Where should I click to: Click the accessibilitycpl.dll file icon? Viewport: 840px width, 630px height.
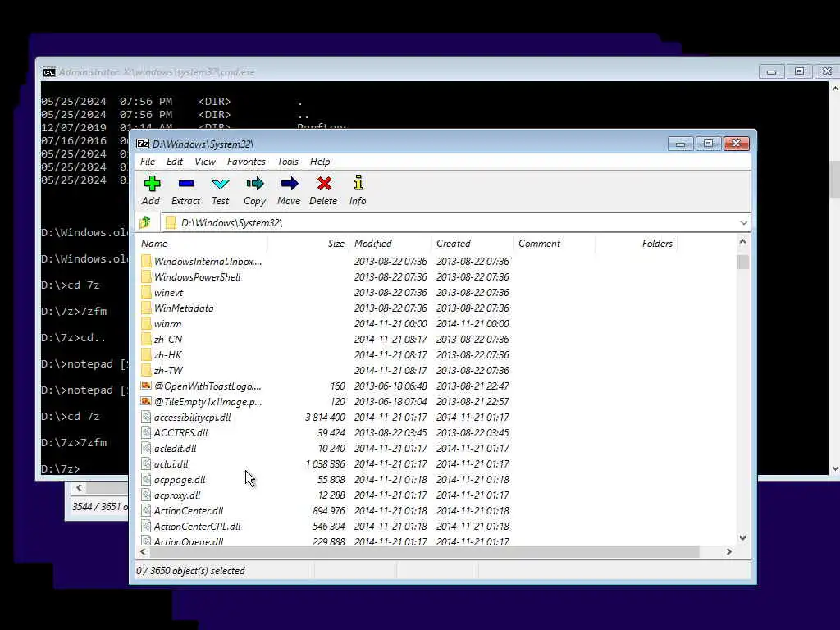point(146,417)
